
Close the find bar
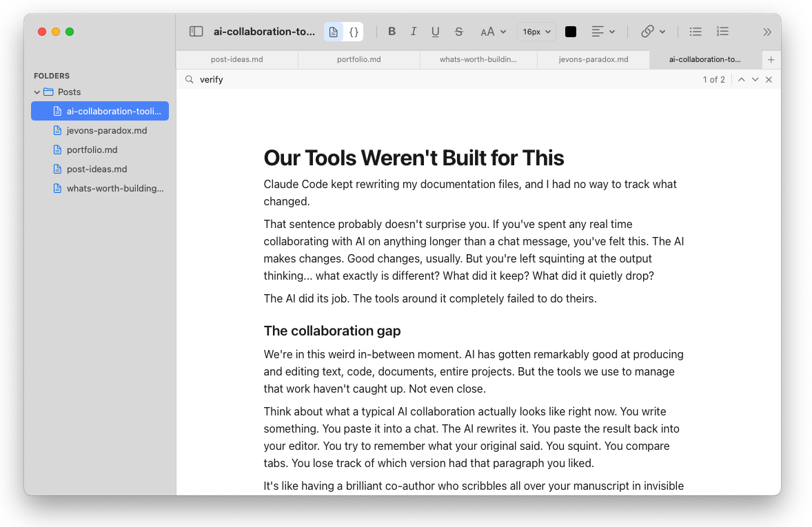coord(769,80)
